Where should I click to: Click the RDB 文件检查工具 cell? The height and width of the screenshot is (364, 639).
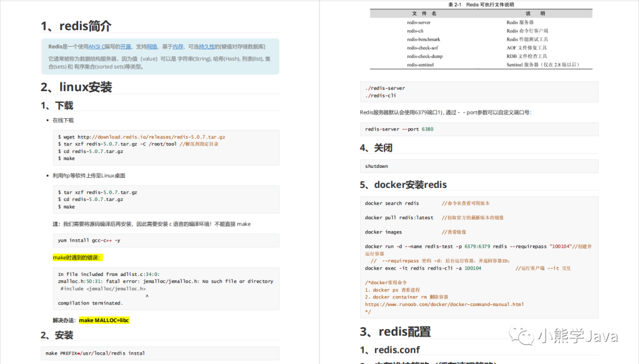(x=527, y=57)
